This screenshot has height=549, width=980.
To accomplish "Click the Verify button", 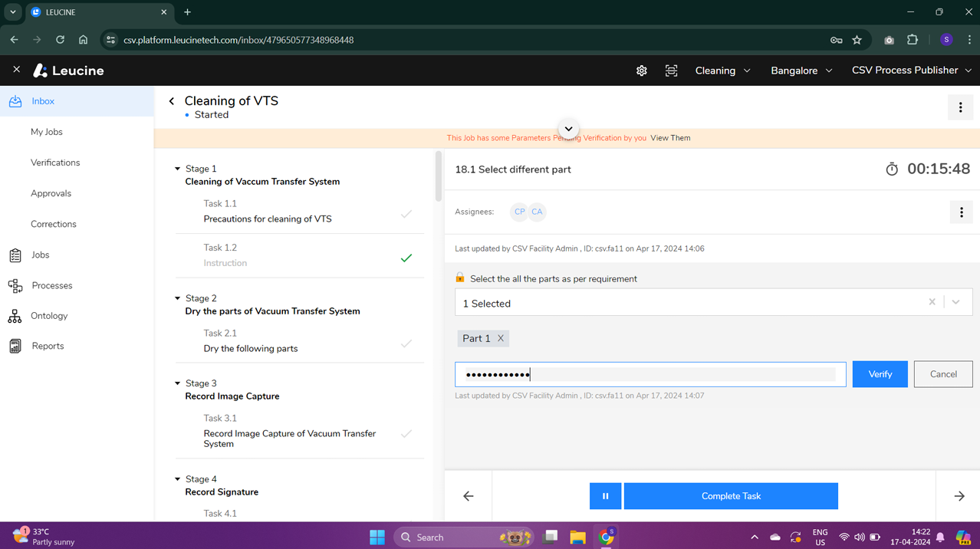I will 880,374.
